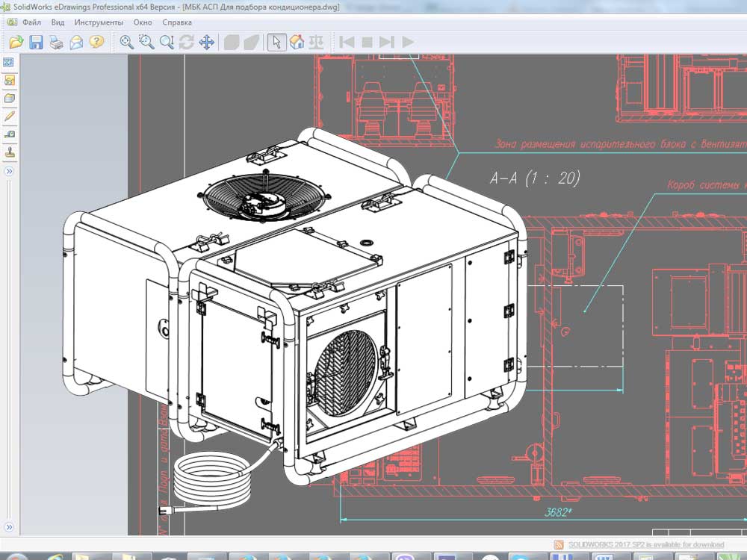Click the Open file folder icon

click(16, 42)
